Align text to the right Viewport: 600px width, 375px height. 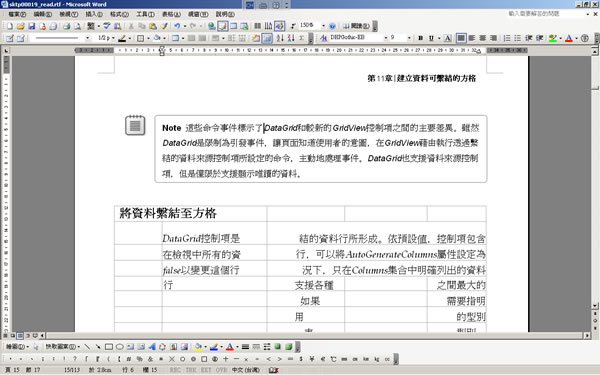point(494,38)
